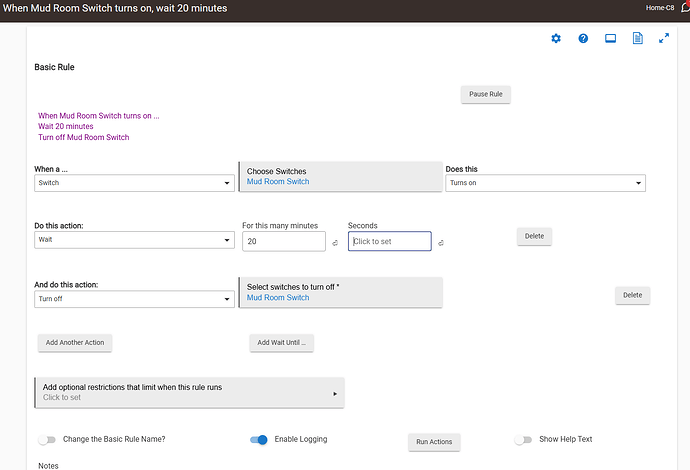Open the help question mark icon
The height and width of the screenshot is (470, 690).
(x=583, y=38)
